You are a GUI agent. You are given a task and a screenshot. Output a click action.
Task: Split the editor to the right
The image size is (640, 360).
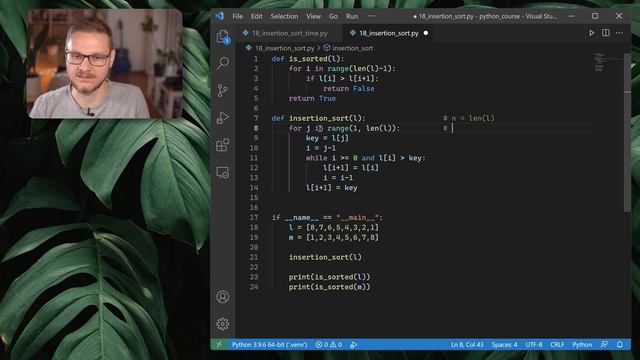(x=606, y=33)
